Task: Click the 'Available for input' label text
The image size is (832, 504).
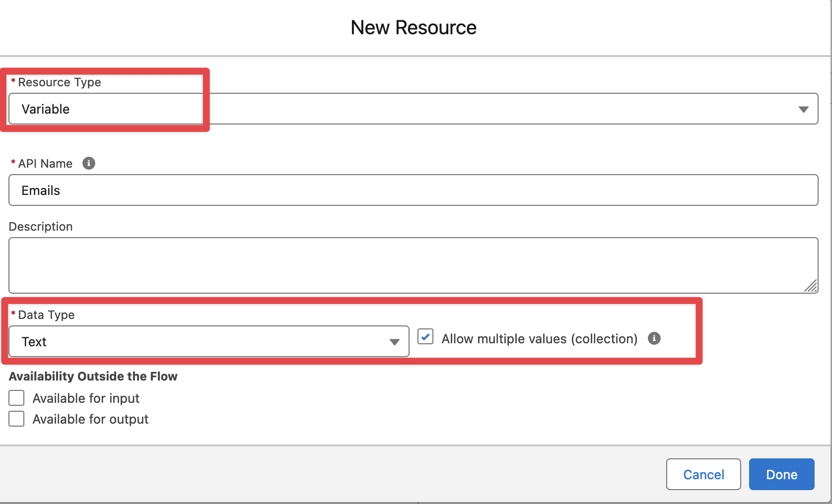Action: 86,398
